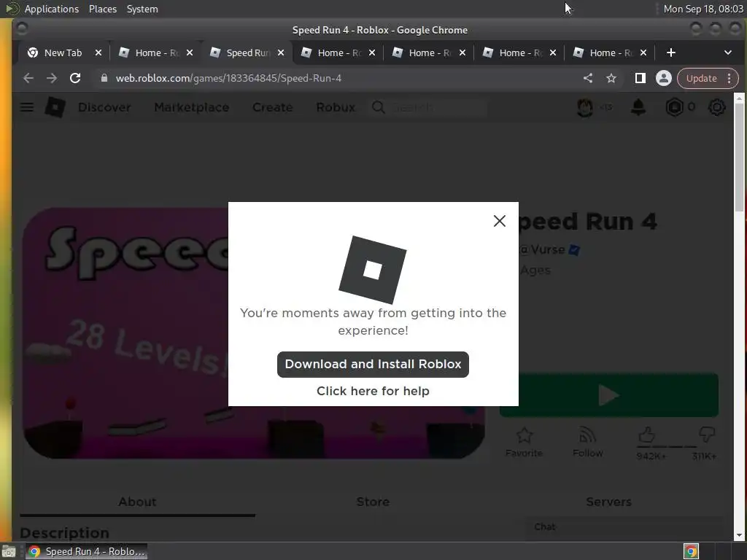Open the Places menu

(102, 9)
